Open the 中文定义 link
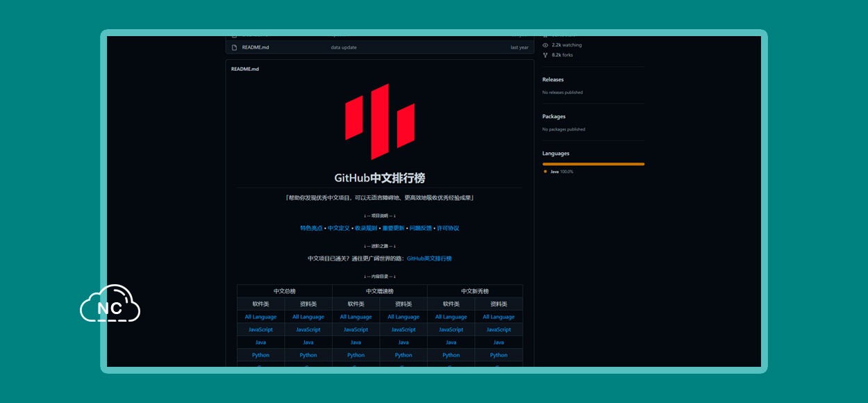Image resolution: width=868 pixels, height=403 pixels. click(339, 228)
